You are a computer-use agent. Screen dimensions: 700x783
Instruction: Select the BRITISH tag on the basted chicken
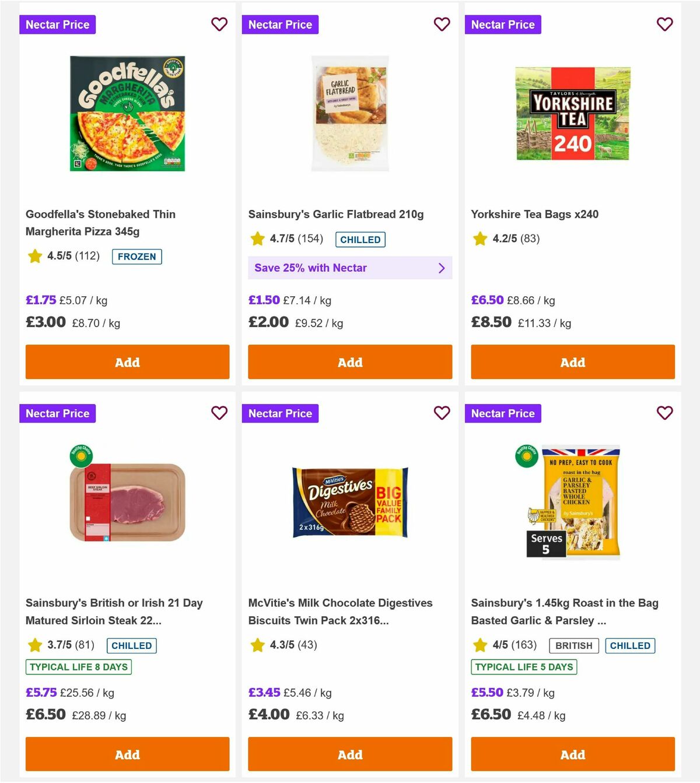tap(573, 645)
